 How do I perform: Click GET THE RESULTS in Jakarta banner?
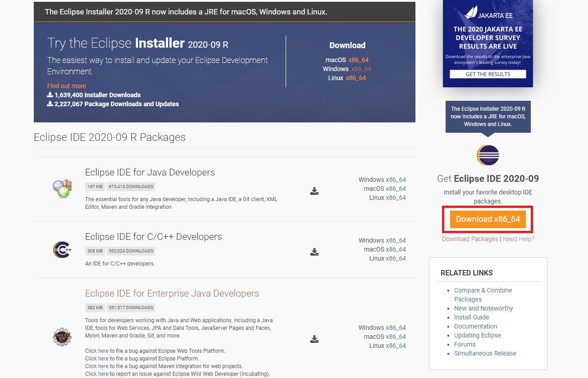(488, 74)
